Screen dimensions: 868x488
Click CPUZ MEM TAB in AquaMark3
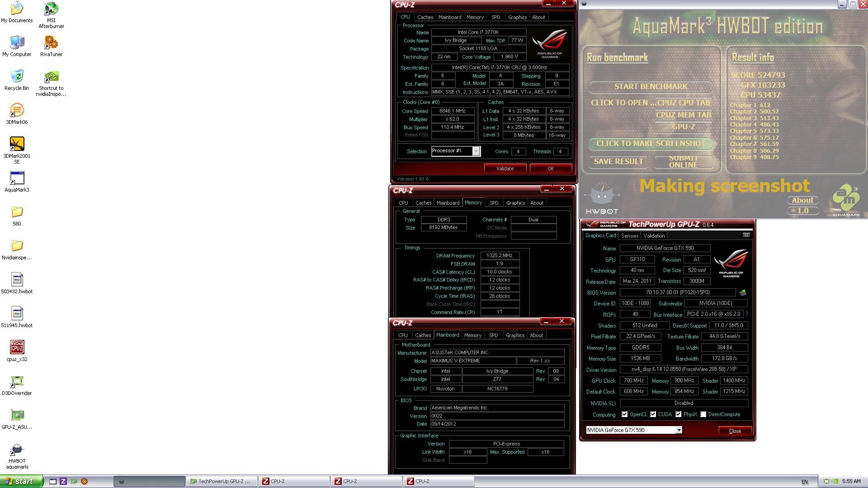click(x=684, y=115)
